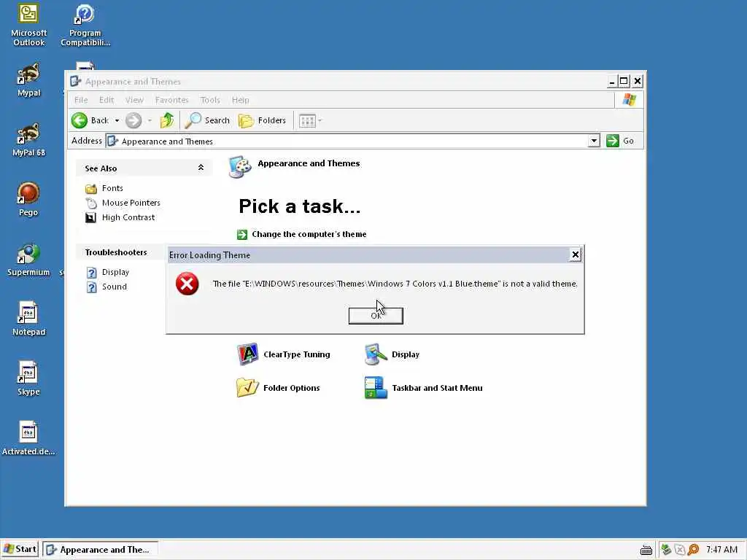Close the Error Loading Theme dialog
Image resolution: width=747 pixels, height=560 pixels.
click(x=575, y=254)
